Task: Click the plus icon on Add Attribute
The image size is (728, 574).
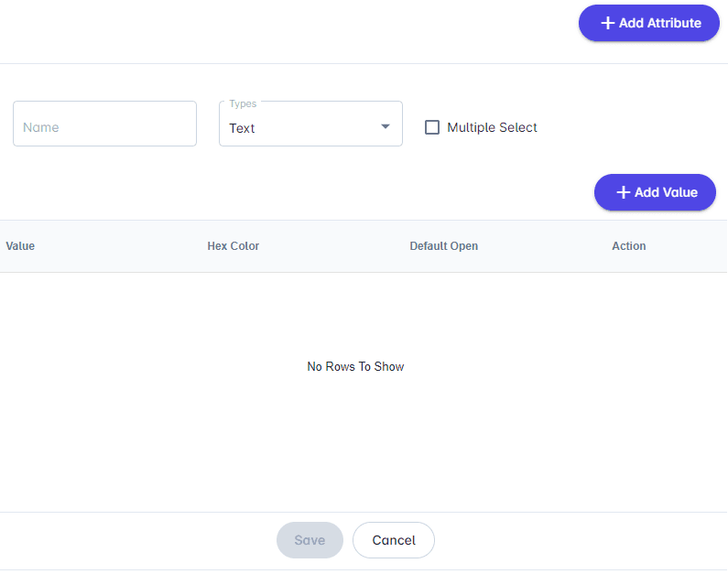Action: click(x=607, y=23)
